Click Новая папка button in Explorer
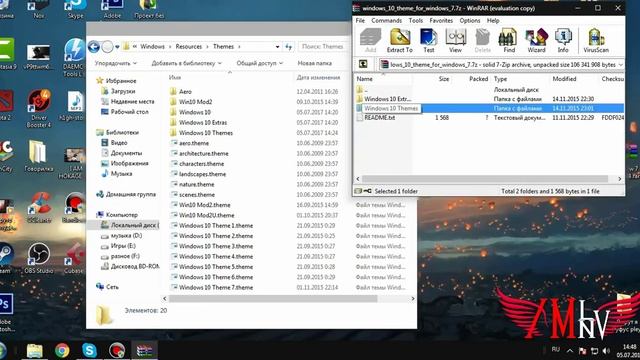This screenshot has width=640, height=360. pyautogui.click(x=314, y=63)
